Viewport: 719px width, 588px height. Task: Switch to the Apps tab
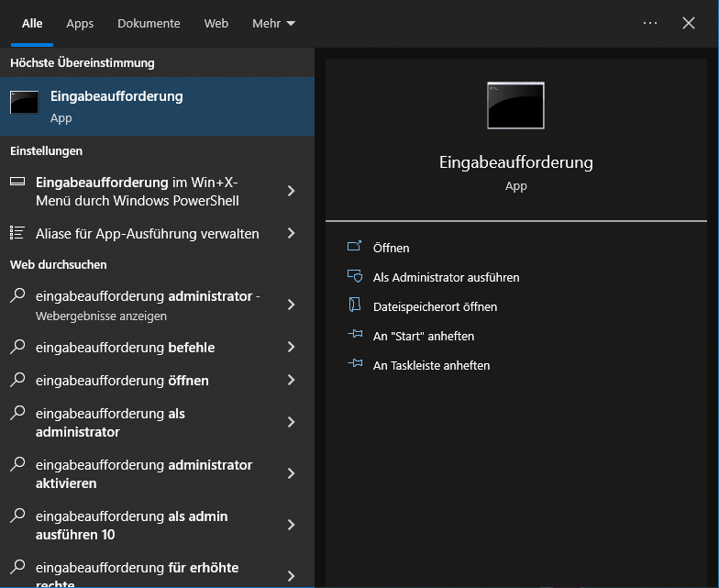tap(80, 23)
